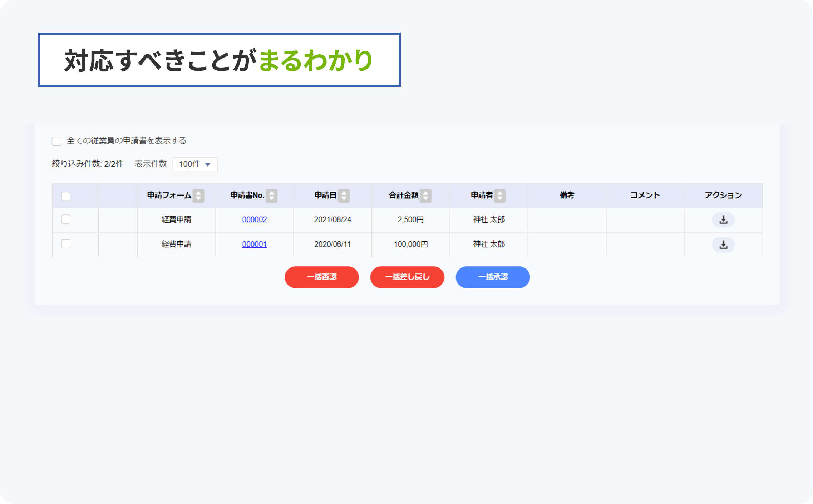
Task: Open application number 000002 link
Action: click(254, 219)
